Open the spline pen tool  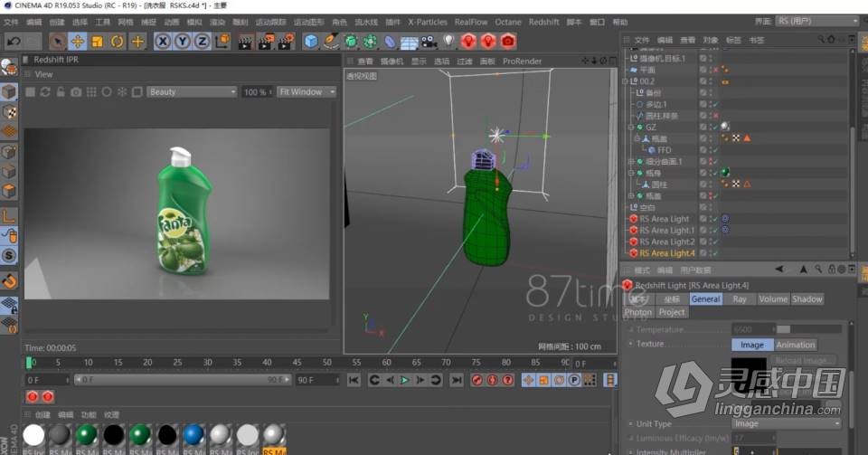tap(331, 41)
